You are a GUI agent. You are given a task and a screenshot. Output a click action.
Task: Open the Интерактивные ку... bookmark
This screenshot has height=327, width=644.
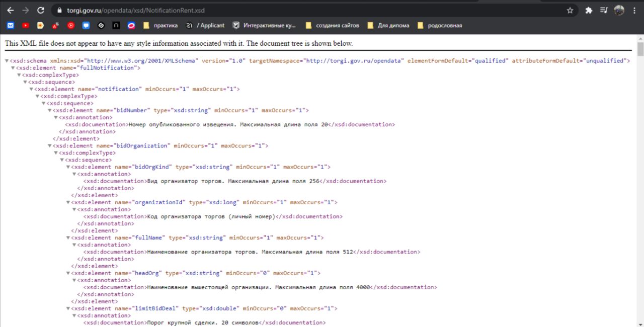coord(264,25)
